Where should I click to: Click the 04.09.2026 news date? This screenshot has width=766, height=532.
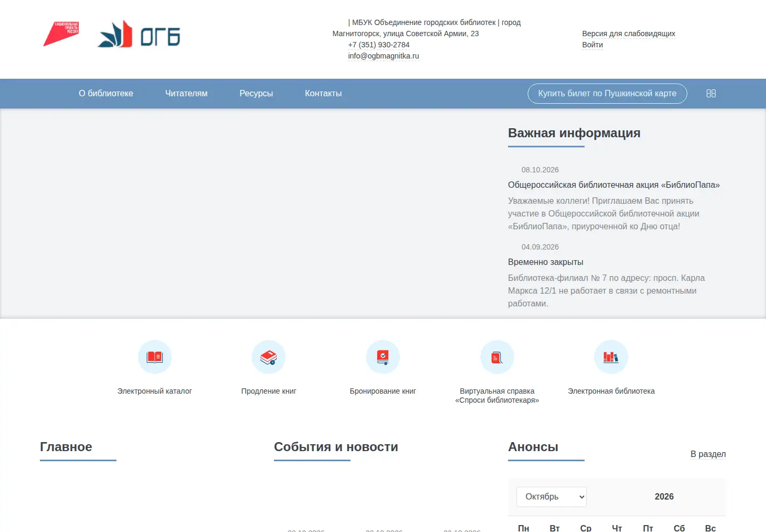click(540, 247)
